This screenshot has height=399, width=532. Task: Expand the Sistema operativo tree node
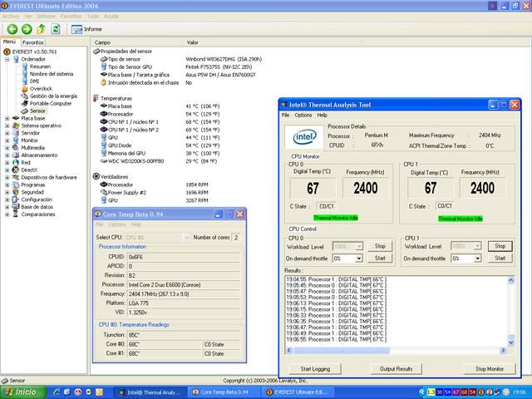pyautogui.click(x=7, y=126)
